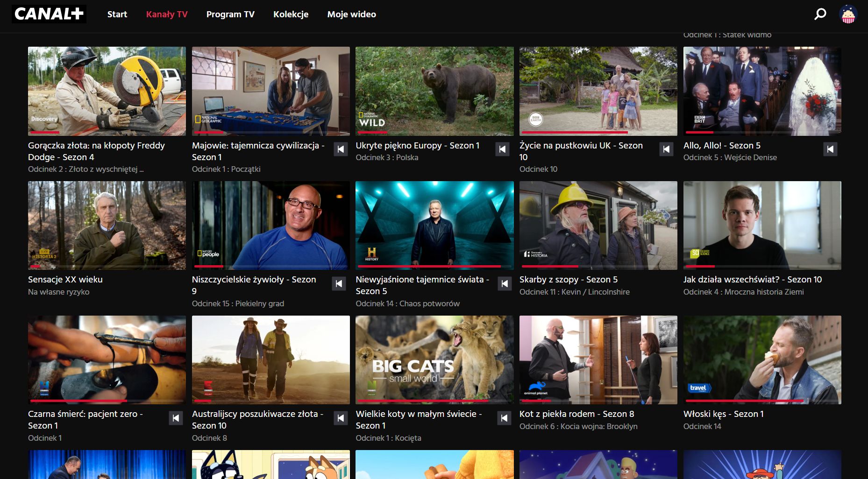Restart Życie na pustkowiu UK episode
This screenshot has height=479, width=868.
click(666, 149)
